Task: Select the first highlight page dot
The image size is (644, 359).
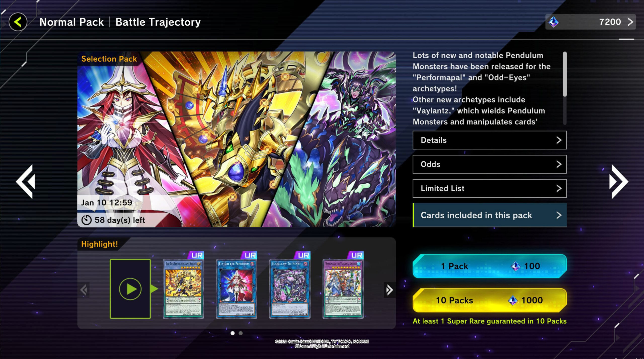Action: (232, 333)
